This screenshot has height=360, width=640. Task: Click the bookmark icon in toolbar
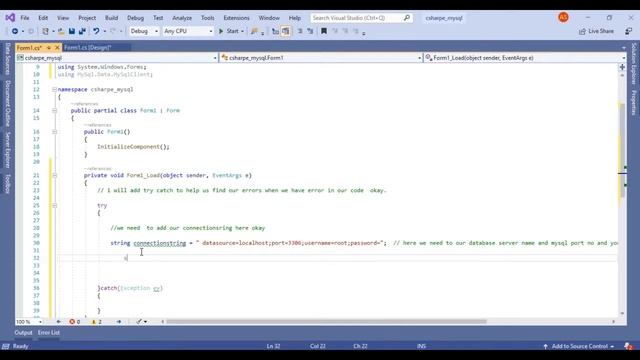point(324,31)
